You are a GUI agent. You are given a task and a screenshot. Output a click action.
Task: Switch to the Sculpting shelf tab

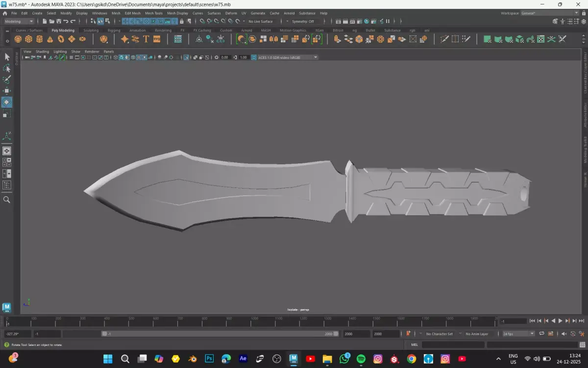[x=91, y=30]
